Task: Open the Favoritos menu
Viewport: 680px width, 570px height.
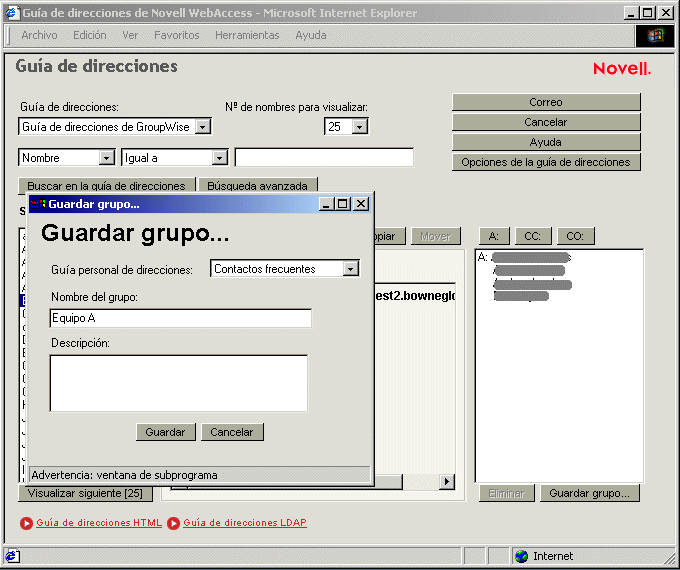Action: click(177, 35)
